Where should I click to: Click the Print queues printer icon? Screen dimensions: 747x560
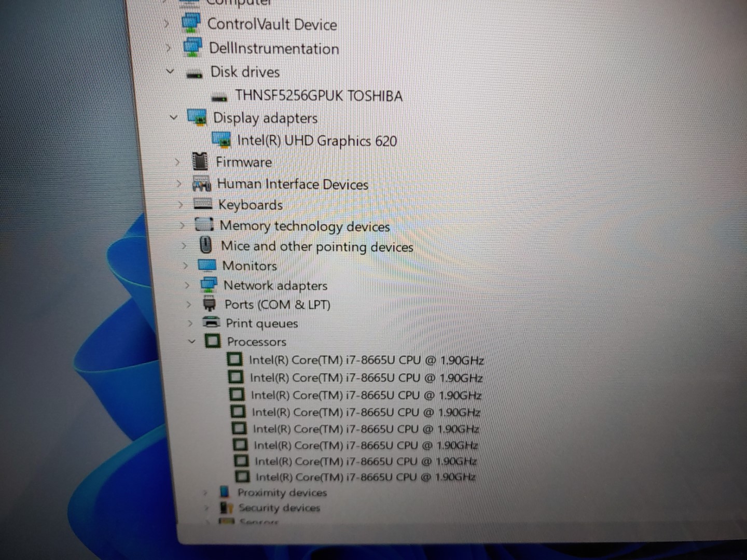coord(211,323)
